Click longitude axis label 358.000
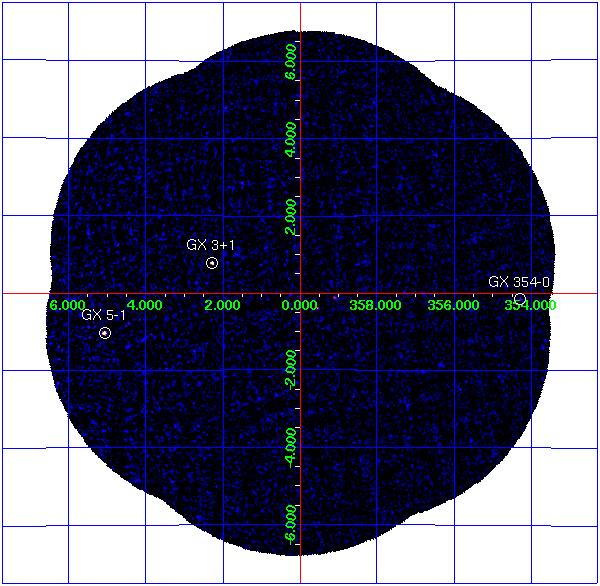 point(375,305)
